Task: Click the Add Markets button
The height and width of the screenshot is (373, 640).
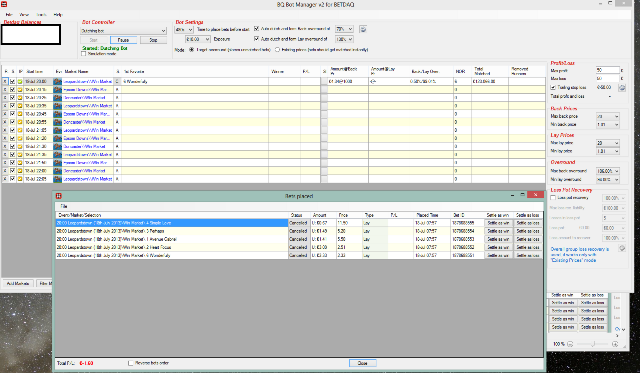Action: (18, 283)
